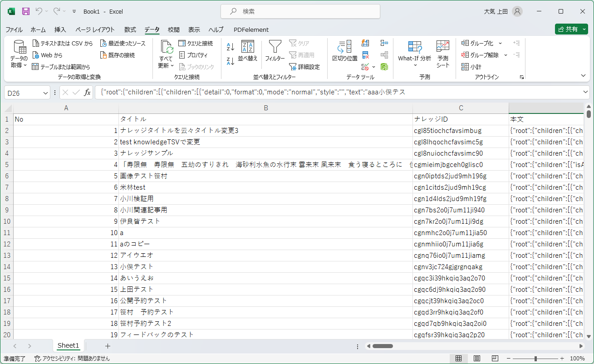Click the Data Validation icon
The width and height of the screenshot is (594, 364).
[x=364, y=67]
